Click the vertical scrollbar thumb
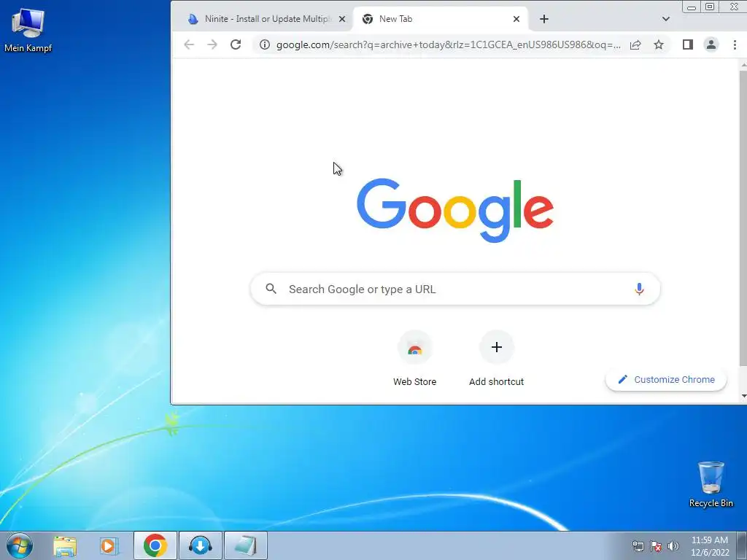747x560 pixels. coord(743,218)
